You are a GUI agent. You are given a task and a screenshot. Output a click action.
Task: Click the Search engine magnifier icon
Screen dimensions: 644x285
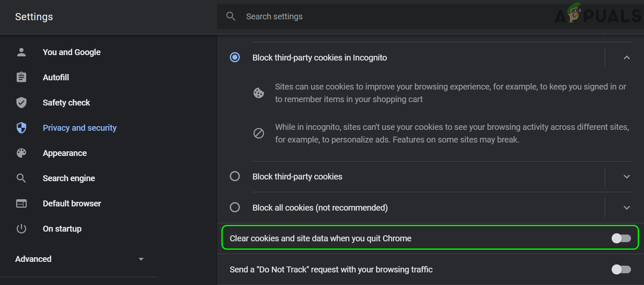(x=21, y=178)
